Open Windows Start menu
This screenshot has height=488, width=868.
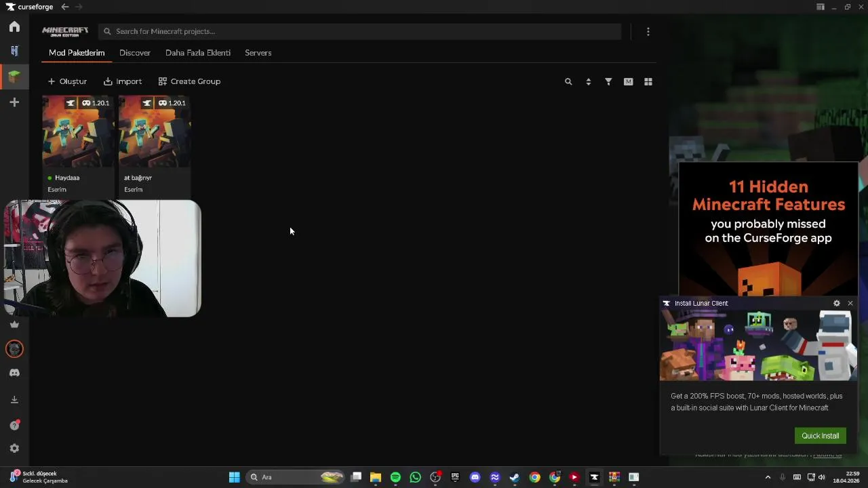[x=234, y=477]
